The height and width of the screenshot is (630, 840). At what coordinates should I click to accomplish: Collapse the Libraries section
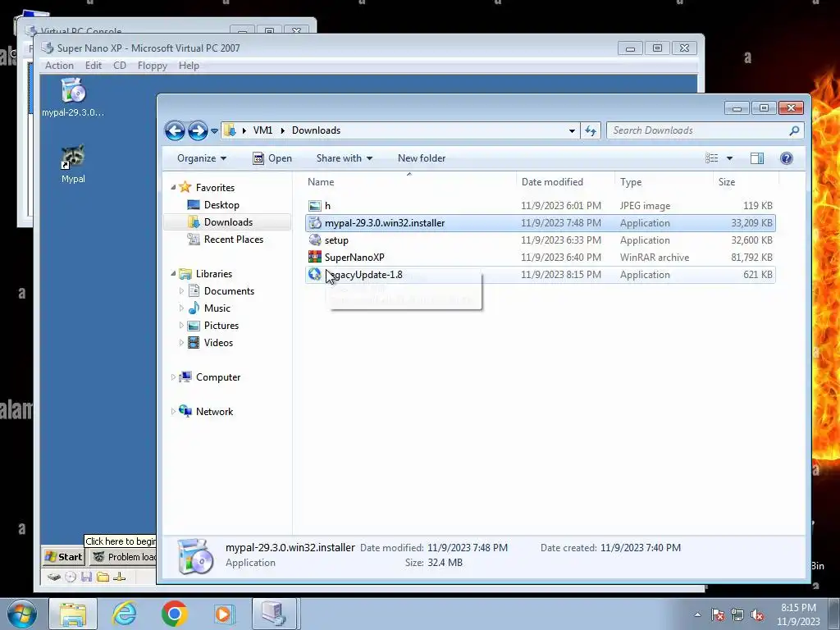(x=173, y=274)
